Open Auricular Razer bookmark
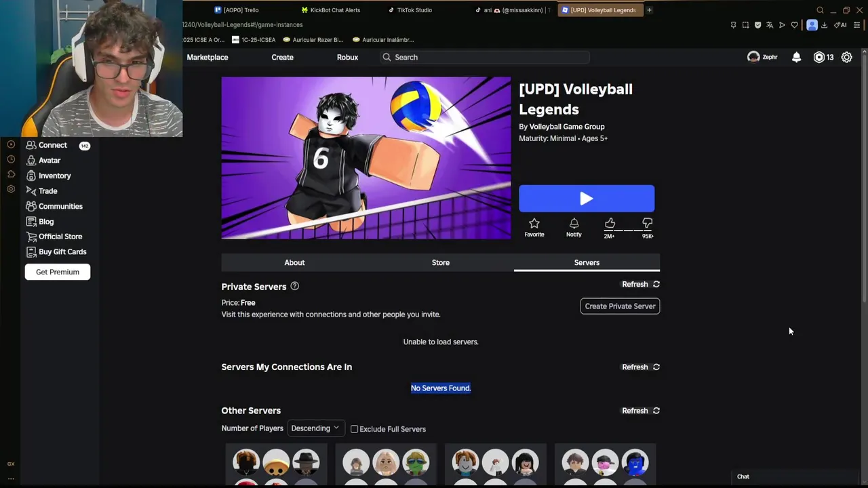This screenshot has height=488, width=868. pos(313,40)
